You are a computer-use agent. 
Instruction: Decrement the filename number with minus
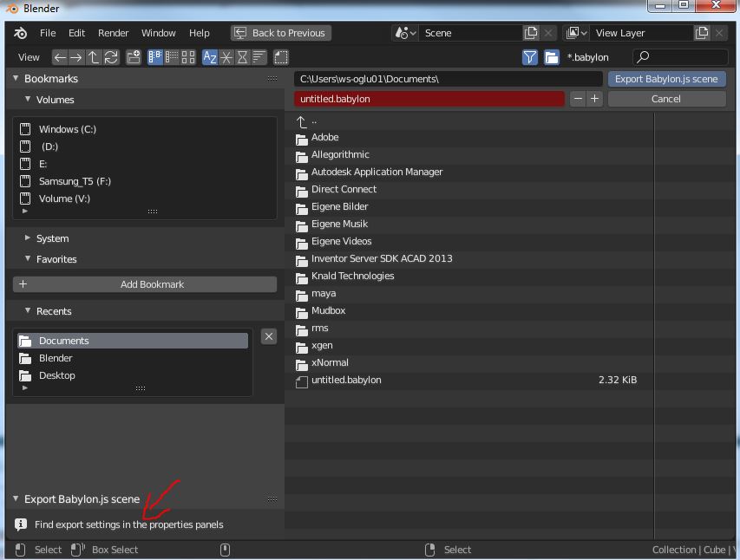578,99
